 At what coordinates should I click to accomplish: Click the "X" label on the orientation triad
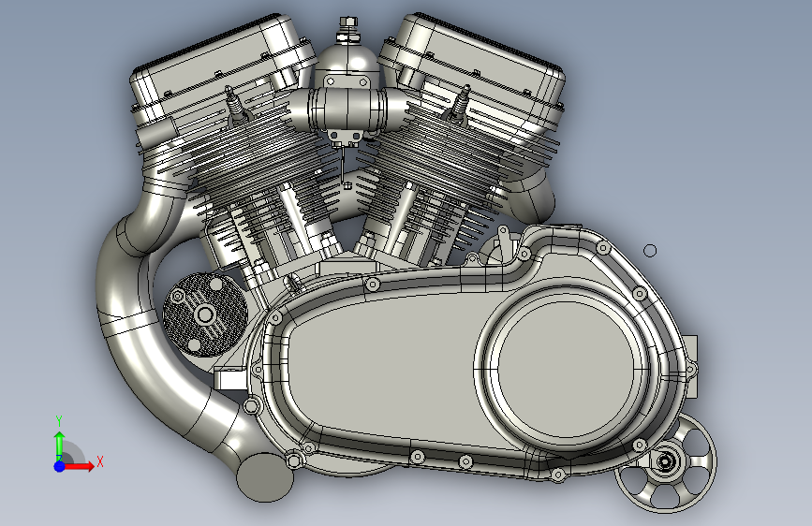tap(100, 461)
